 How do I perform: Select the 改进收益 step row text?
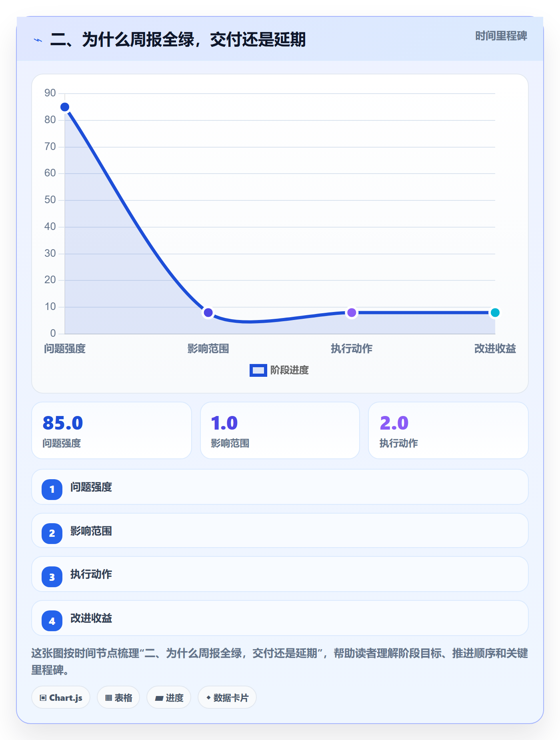[x=91, y=618]
